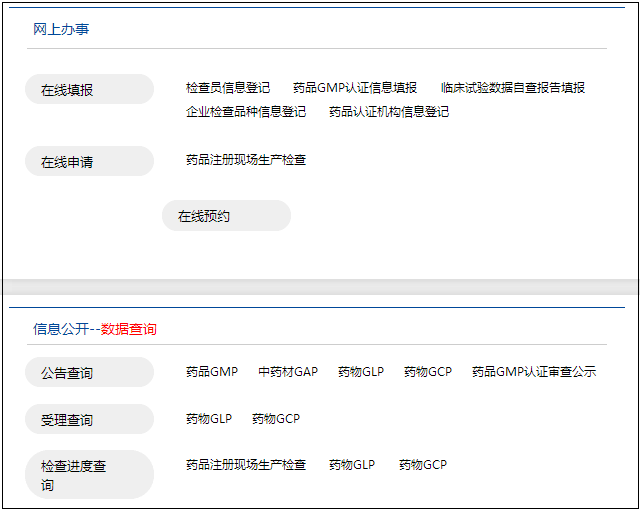Open 药物GCP link in 受理查询 row
Viewport: 640px width, 510px height.
(x=276, y=419)
